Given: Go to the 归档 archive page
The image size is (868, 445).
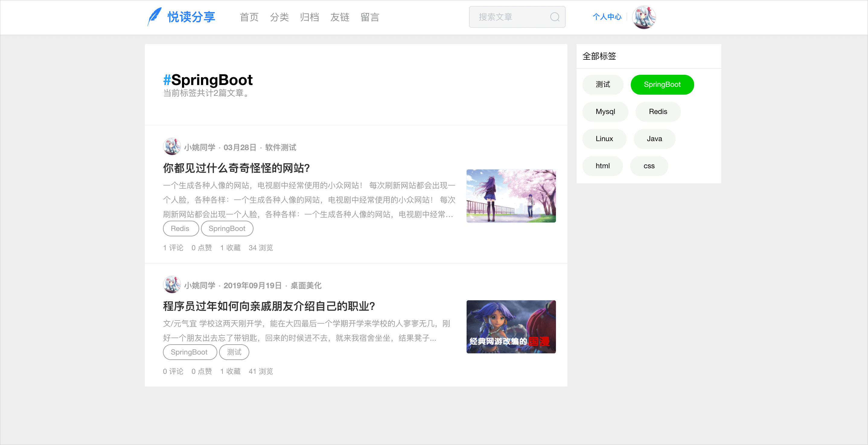Looking at the screenshot, I should coord(309,17).
